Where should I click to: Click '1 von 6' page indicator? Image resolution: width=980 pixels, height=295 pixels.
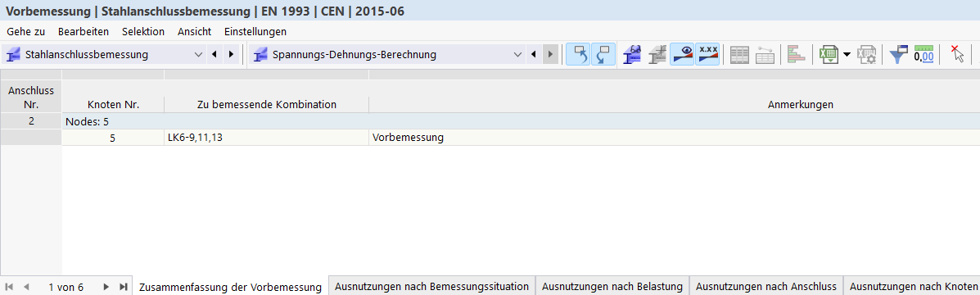(65, 287)
